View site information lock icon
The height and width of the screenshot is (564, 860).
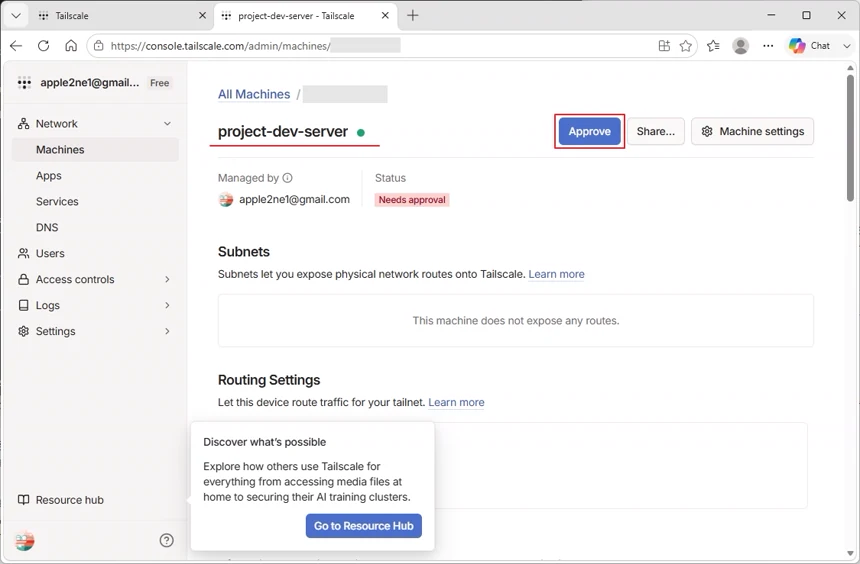pyautogui.click(x=99, y=46)
